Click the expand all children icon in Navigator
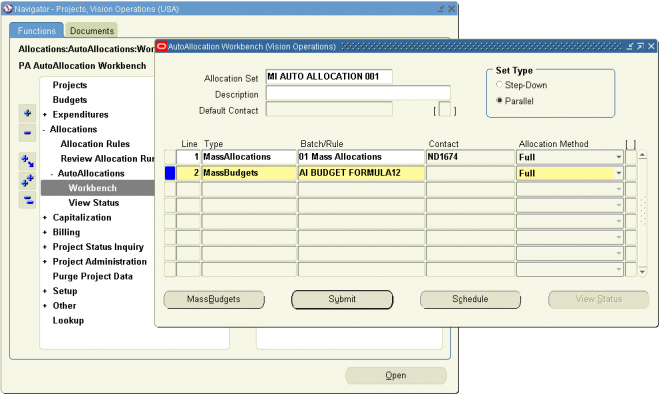The width and height of the screenshot is (660, 395). tap(27, 161)
